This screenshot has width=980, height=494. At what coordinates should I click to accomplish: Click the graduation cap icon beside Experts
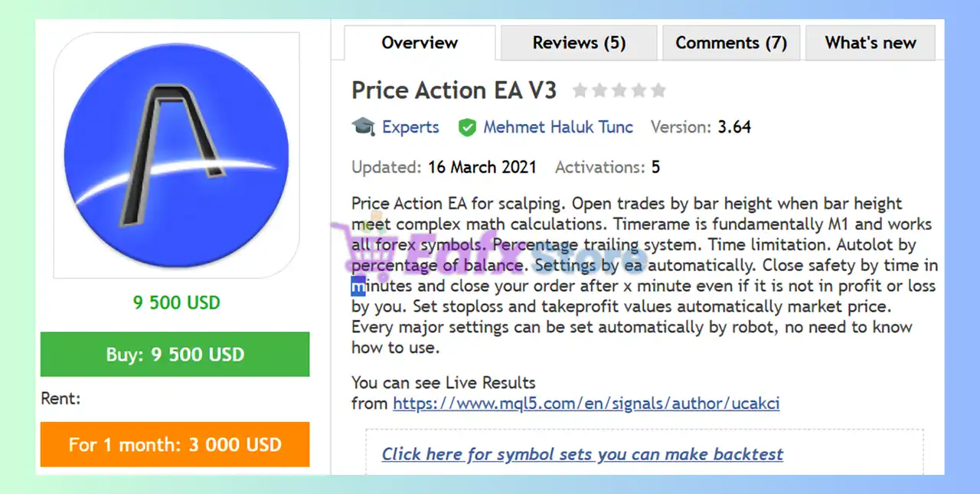click(363, 126)
